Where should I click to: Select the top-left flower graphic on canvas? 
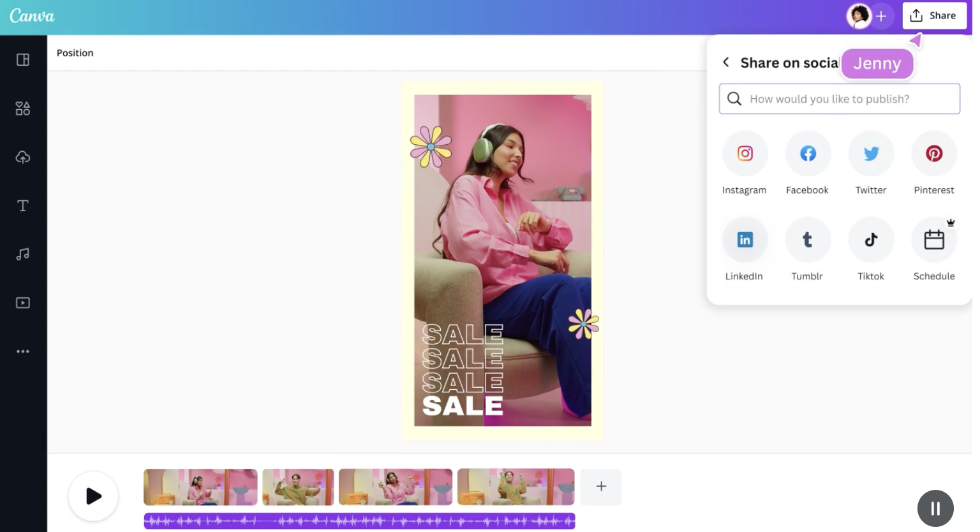click(x=431, y=147)
